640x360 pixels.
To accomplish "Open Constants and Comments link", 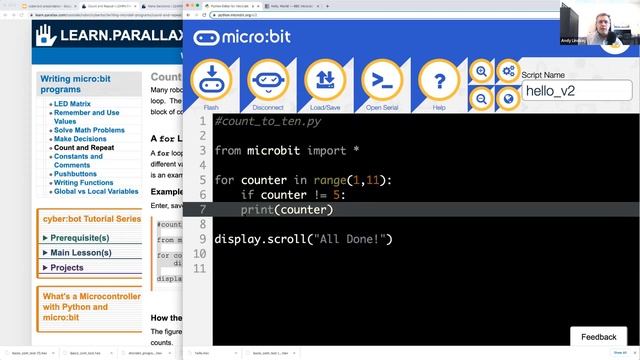I will click(x=78, y=160).
